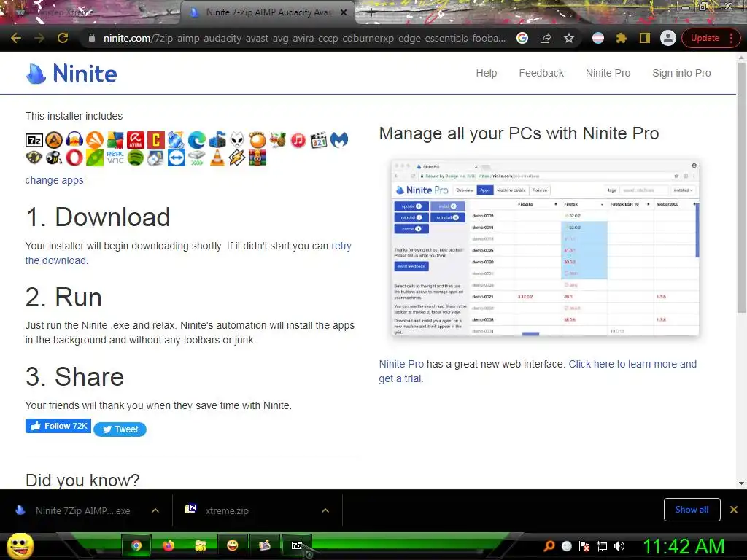Click the Chrome Update button
The height and width of the screenshot is (560, 747).
tap(711, 38)
